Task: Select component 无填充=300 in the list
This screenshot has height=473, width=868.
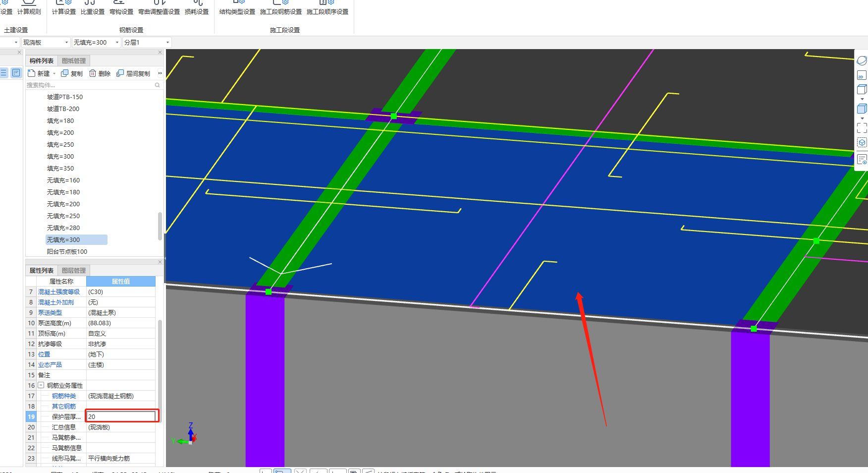Action: coord(76,240)
